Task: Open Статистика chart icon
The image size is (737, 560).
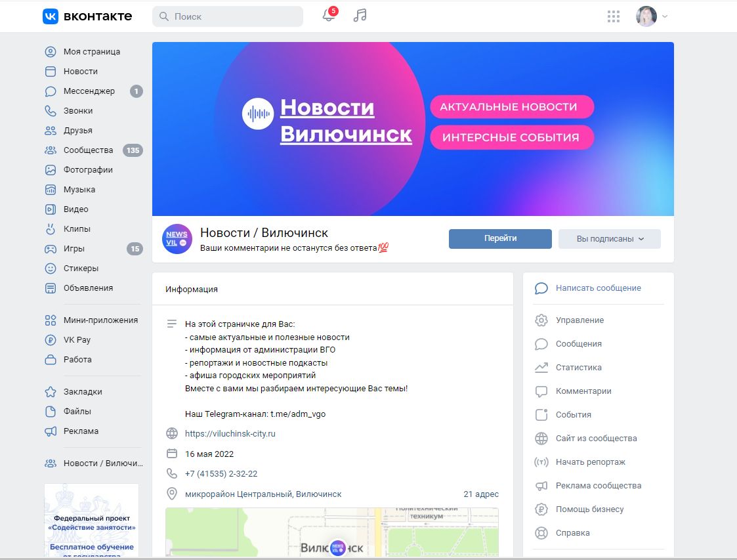Action: pos(541,367)
